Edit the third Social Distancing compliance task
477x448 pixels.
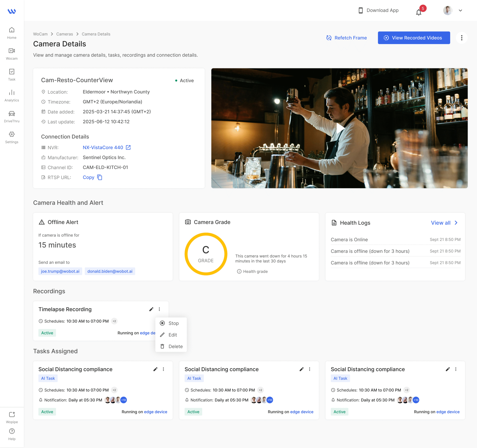click(448, 369)
